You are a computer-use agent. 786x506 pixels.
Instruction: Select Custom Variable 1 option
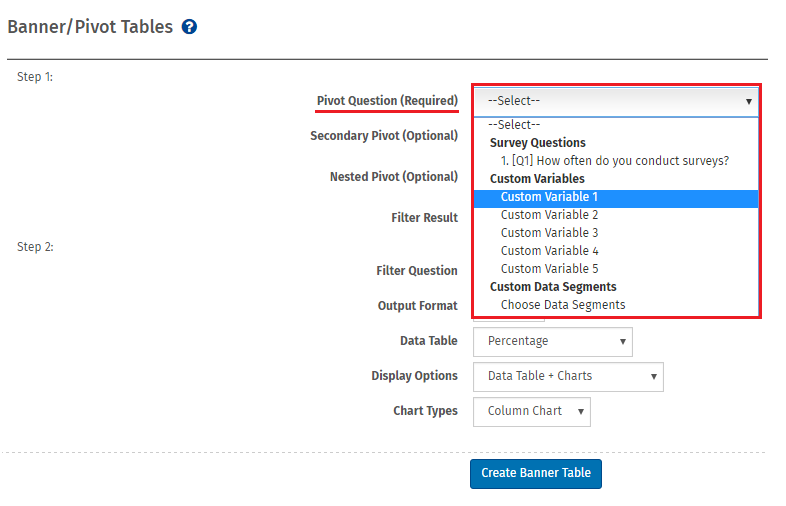pos(616,197)
